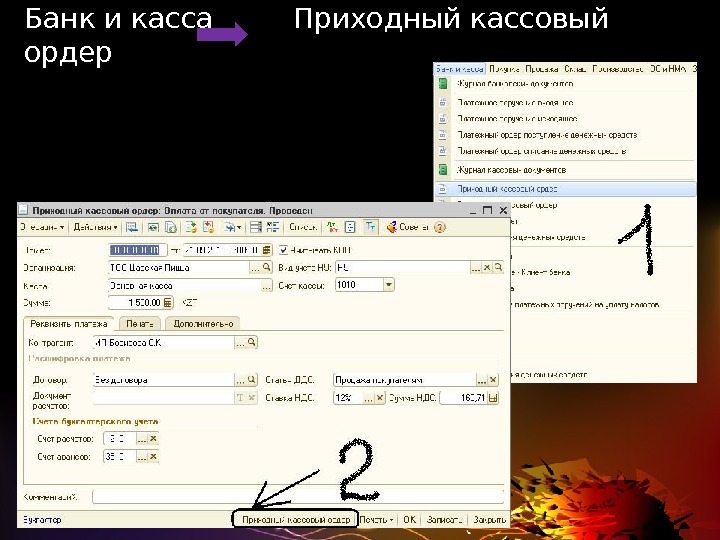This screenshot has width=720, height=540.
Task: Open the Склад menu
Action: [574, 69]
